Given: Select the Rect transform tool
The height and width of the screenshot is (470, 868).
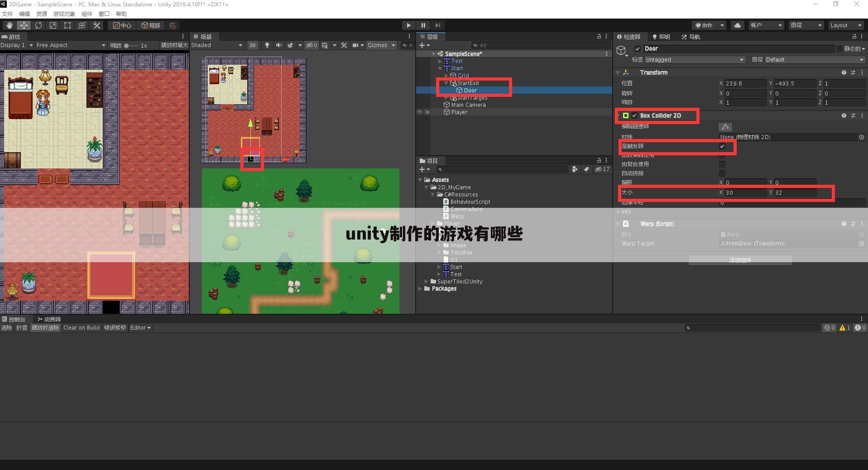Looking at the screenshot, I should pyautogui.click(x=67, y=25).
